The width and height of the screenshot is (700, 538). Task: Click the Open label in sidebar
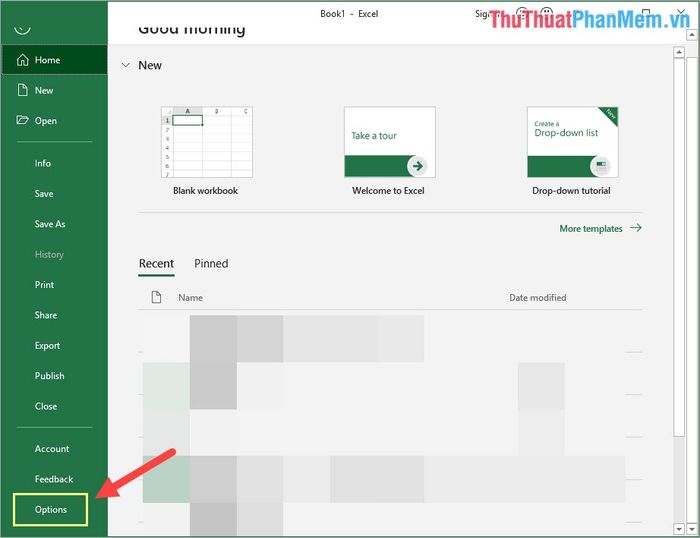(x=46, y=121)
